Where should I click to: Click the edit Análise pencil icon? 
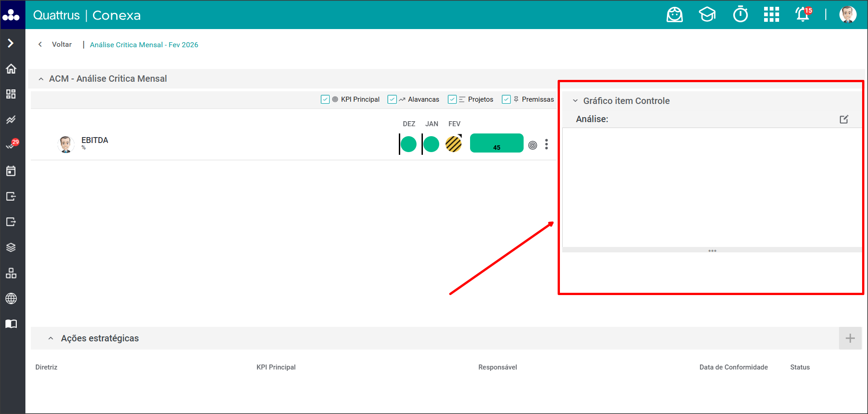[x=843, y=119]
